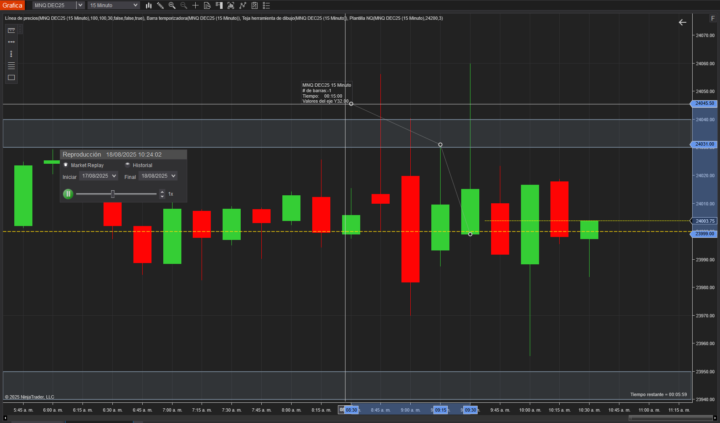The width and height of the screenshot is (720, 423).
Task: Click the rectangle drawing tool
Action: [11, 77]
